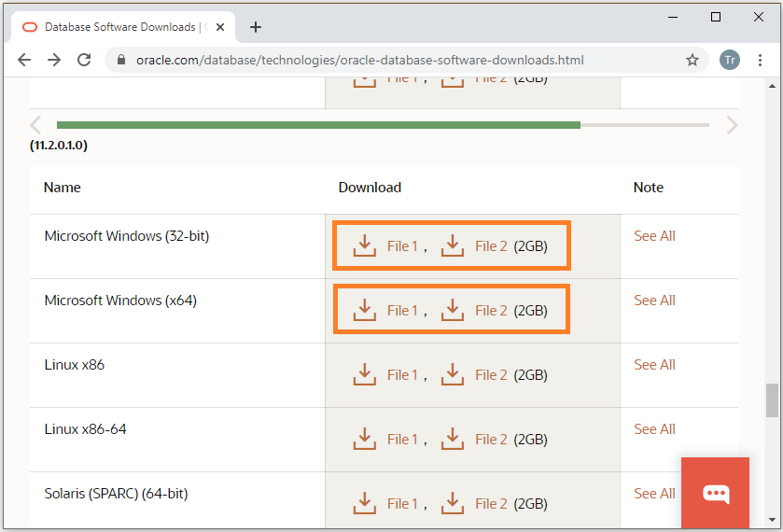Open the Tr profile avatar

coord(730,60)
